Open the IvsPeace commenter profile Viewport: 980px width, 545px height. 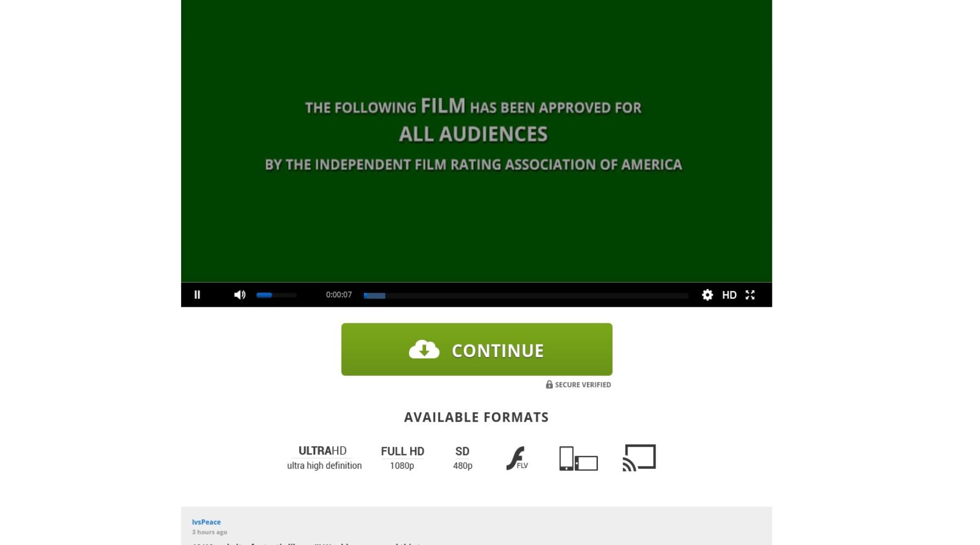206,522
